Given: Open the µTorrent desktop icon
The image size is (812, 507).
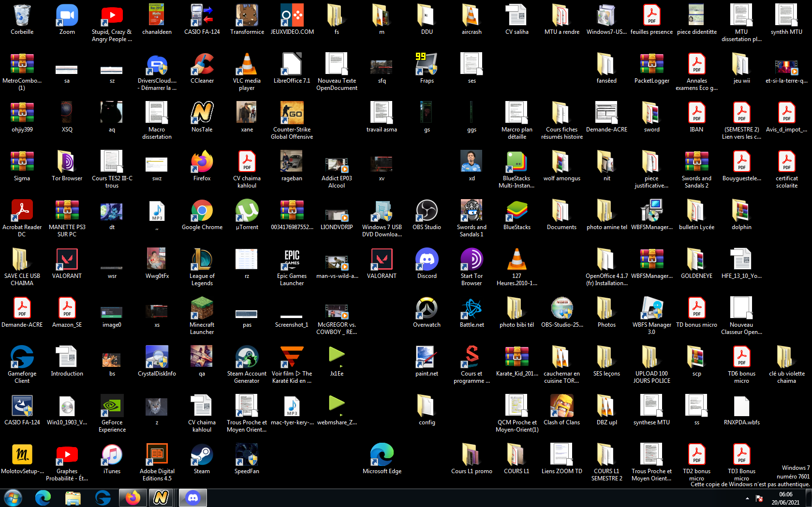Looking at the screenshot, I should pos(247,215).
